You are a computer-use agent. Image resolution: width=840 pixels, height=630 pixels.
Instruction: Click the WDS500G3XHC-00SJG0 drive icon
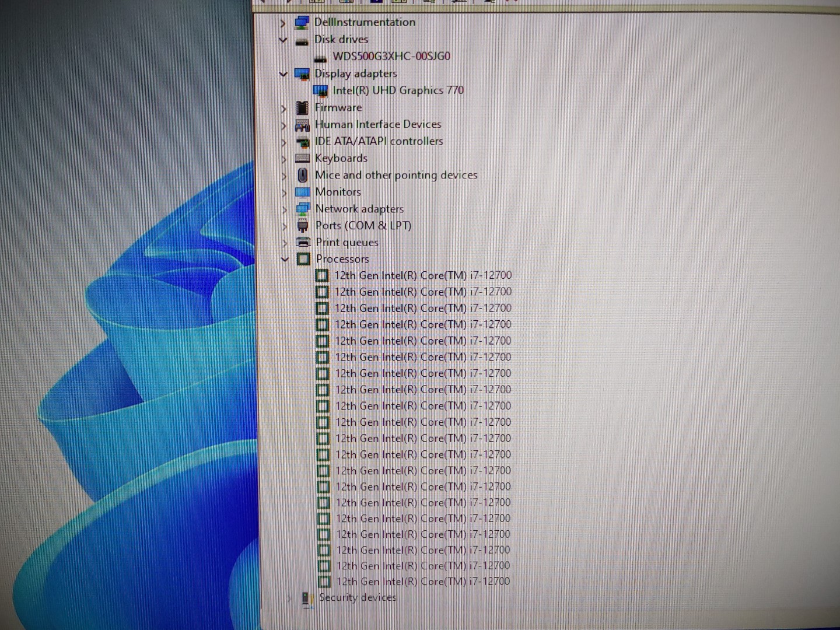pyautogui.click(x=320, y=58)
